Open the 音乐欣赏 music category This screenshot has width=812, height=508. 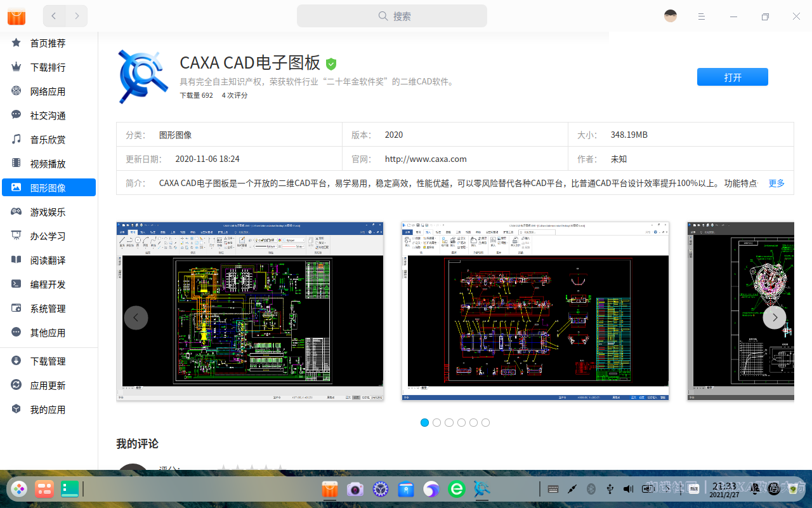pyautogui.click(x=48, y=140)
